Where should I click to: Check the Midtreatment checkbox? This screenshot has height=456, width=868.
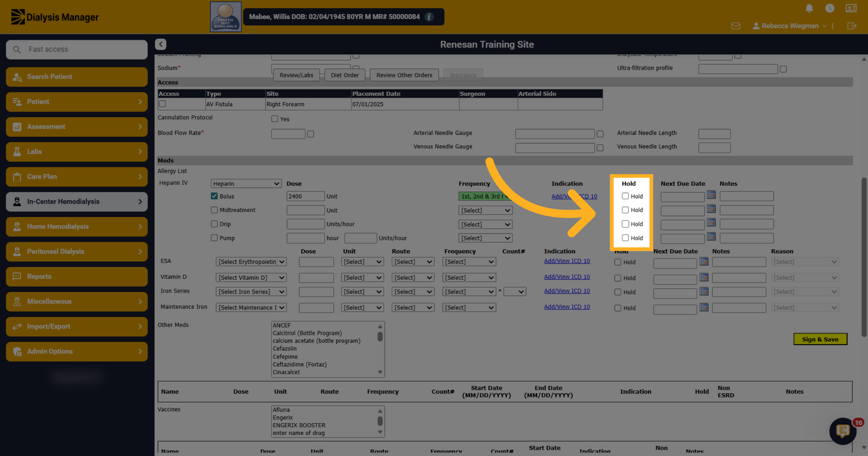click(214, 210)
